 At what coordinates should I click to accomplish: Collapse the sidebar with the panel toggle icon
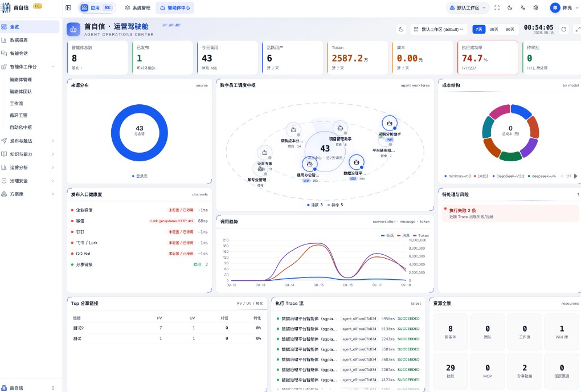(x=68, y=7)
